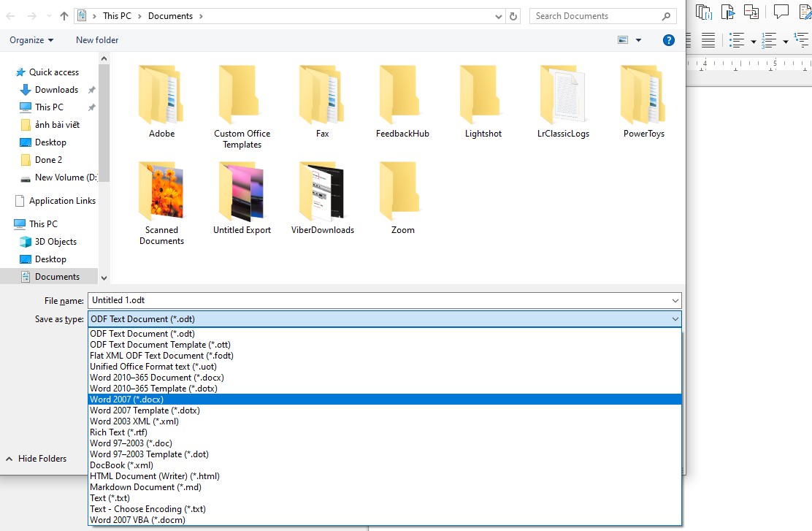Select the Zoom folder
The width and height of the screenshot is (812, 531).
coord(402,198)
